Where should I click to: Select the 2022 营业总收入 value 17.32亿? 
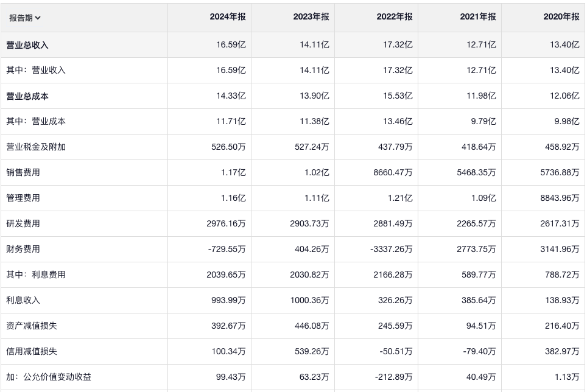coord(399,45)
